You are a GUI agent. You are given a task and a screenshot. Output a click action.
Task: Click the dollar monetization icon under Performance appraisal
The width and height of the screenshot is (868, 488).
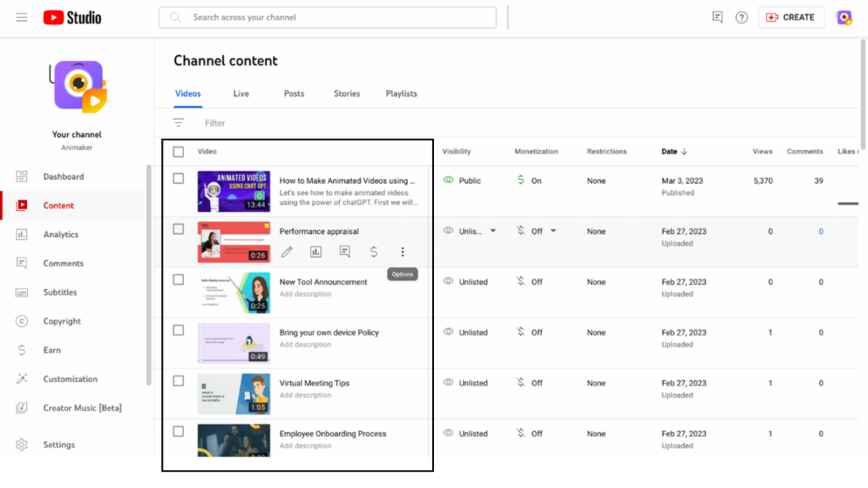(374, 252)
